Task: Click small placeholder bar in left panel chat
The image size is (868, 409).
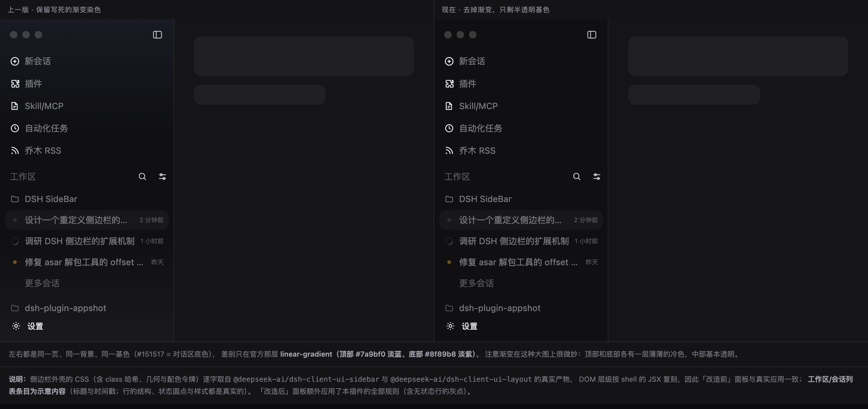Action: click(x=259, y=95)
